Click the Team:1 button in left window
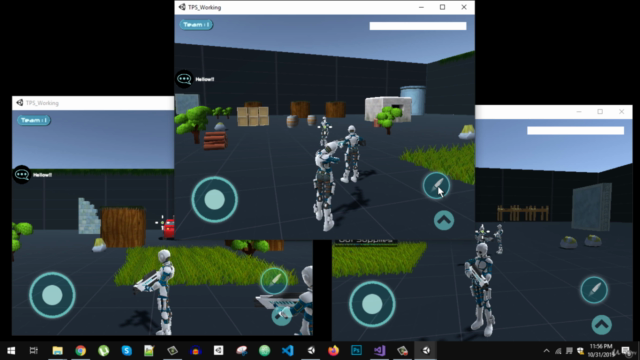This screenshot has width=640, height=360. point(34,120)
